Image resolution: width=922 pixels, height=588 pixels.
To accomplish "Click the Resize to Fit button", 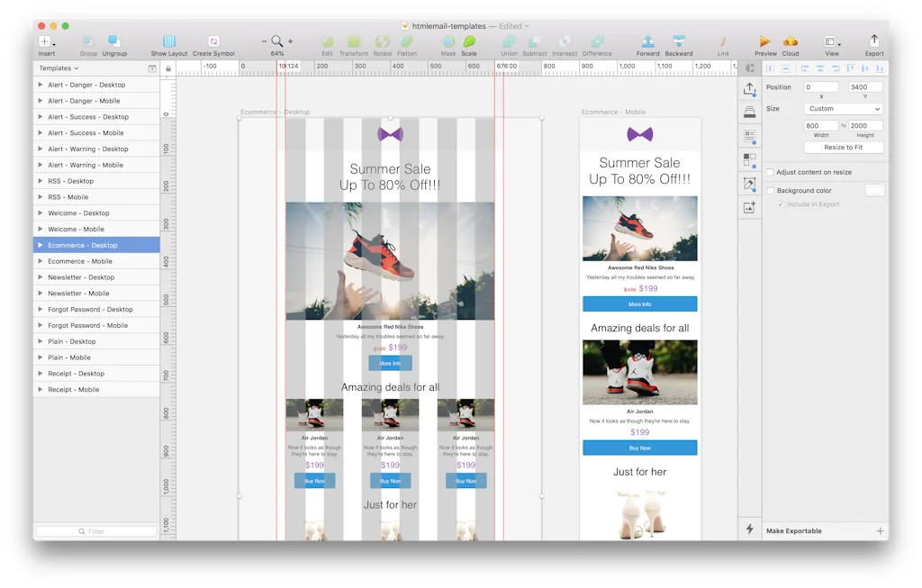I will [x=843, y=147].
